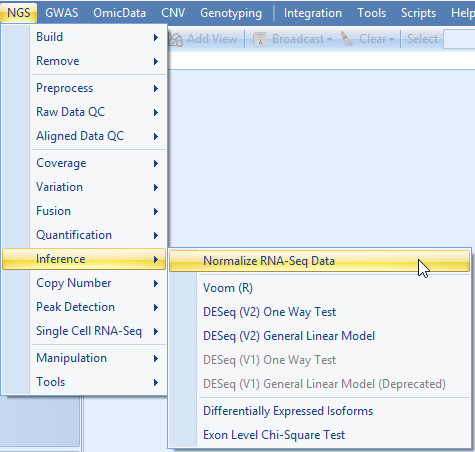The image size is (475, 452).
Task: Click the Select input field
Action: pos(459,39)
